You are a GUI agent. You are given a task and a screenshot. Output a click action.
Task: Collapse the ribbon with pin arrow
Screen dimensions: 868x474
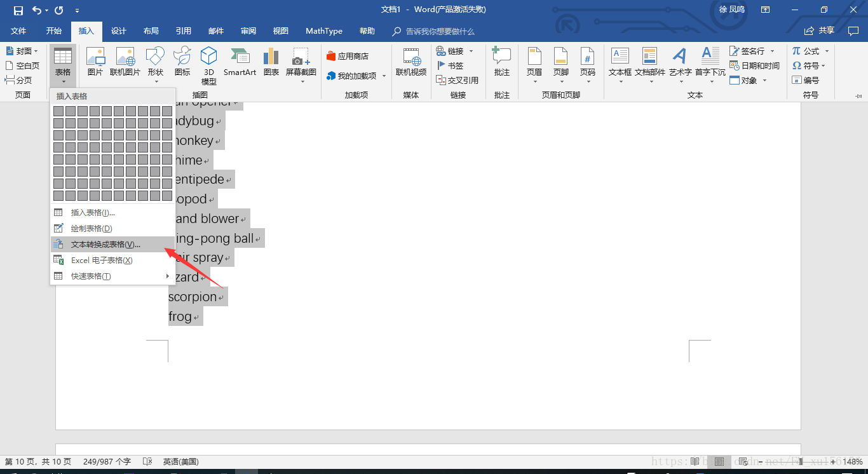tap(858, 96)
